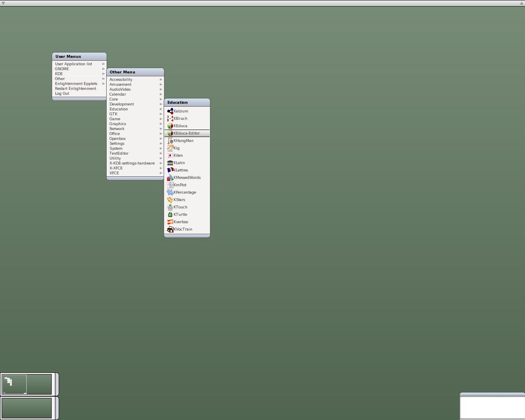
Task: Select Other in User Menus
Action: pos(79,79)
